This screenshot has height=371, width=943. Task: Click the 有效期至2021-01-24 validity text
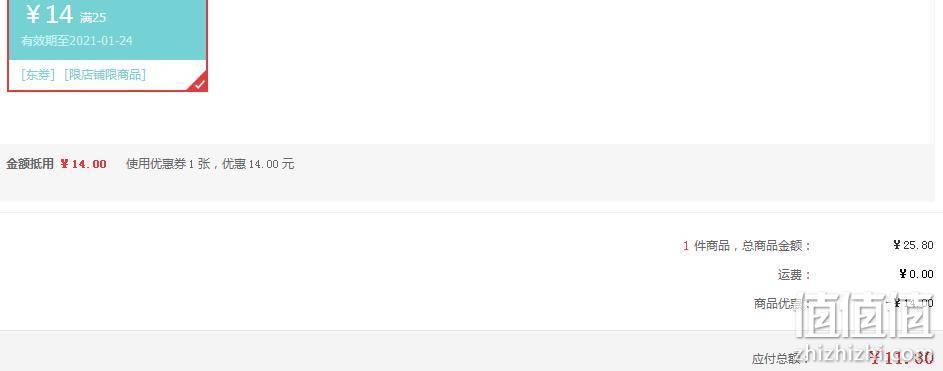tap(77, 41)
